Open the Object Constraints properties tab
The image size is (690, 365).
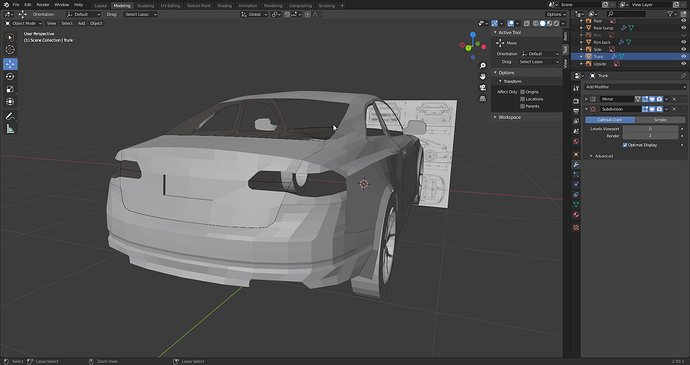point(576,195)
